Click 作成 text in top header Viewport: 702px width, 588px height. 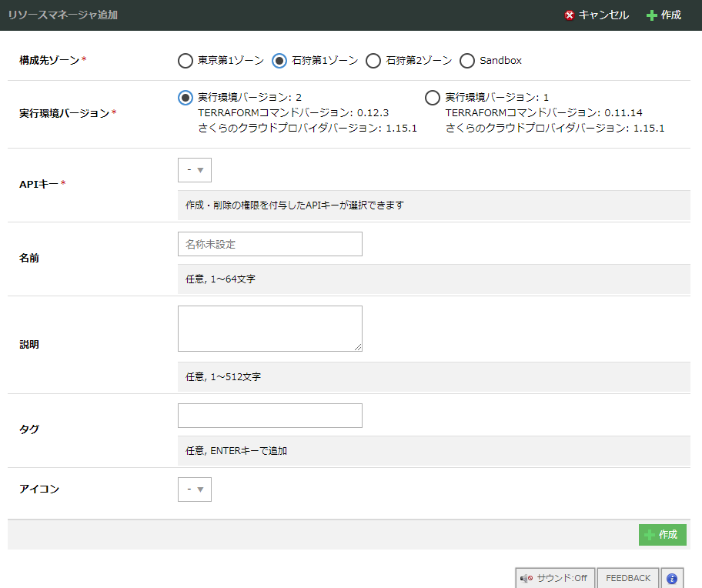(x=670, y=15)
